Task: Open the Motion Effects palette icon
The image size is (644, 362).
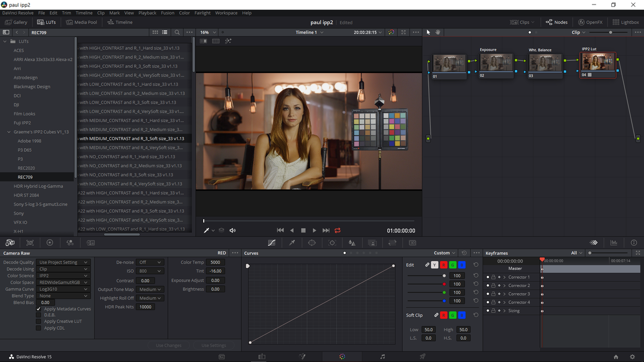Action: point(91,242)
